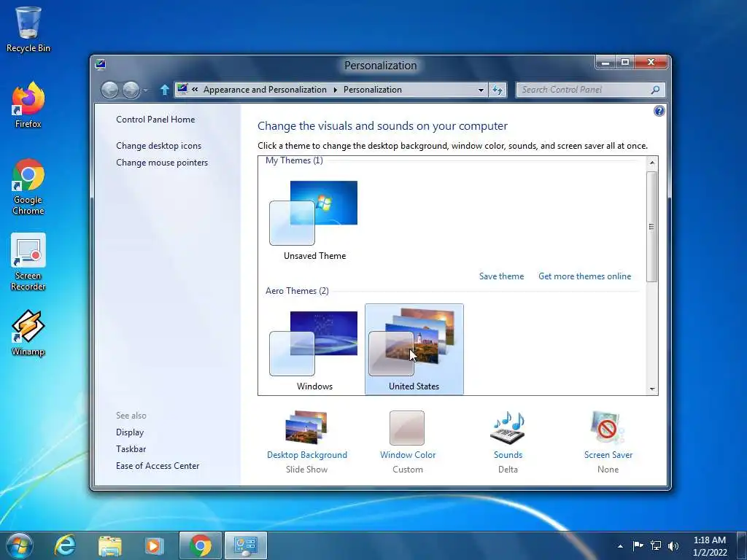Go up one level with blue arrow
Image resolution: width=747 pixels, height=560 pixels.
coord(164,90)
